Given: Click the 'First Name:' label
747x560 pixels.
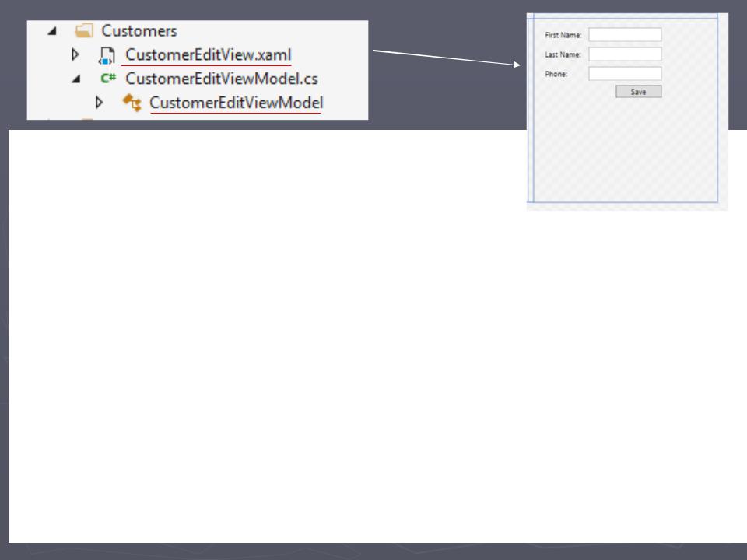Looking at the screenshot, I should click(563, 35).
